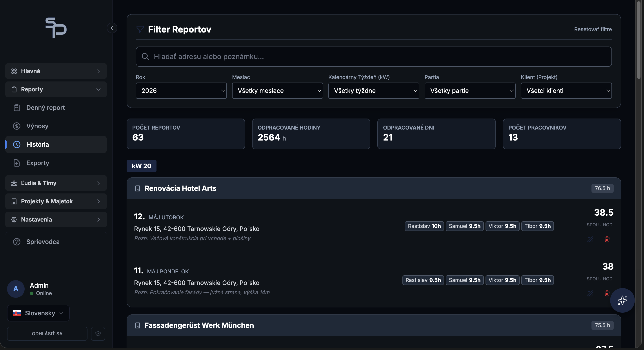Open the Partia dropdown Všetky partie

tap(470, 91)
